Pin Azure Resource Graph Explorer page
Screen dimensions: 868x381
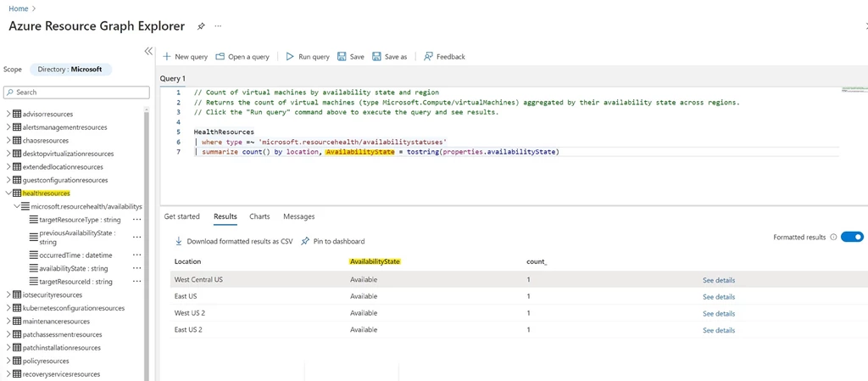pyautogui.click(x=201, y=26)
